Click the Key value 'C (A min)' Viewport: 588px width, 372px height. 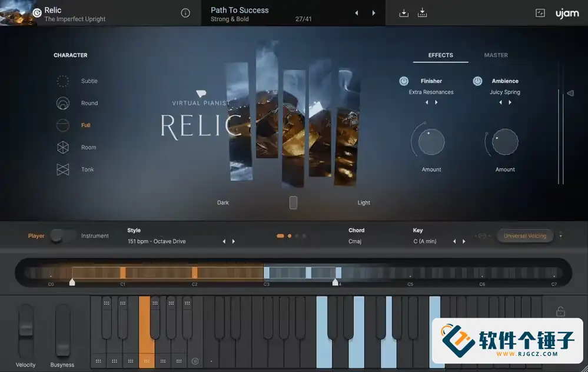pos(425,241)
